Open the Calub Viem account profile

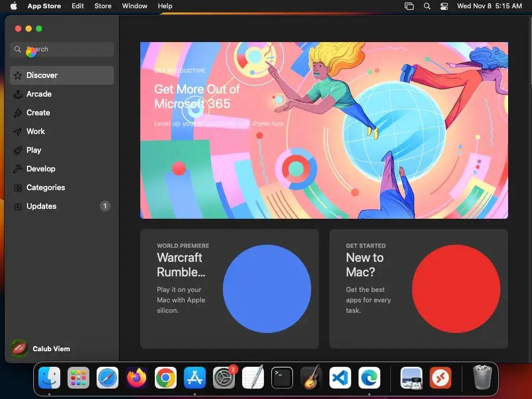(41, 349)
